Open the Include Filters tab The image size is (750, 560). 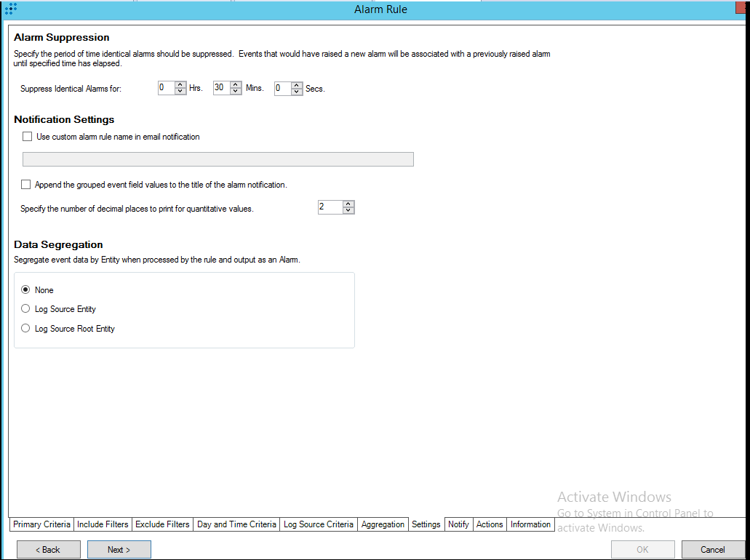pyautogui.click(x=103, y=524)
